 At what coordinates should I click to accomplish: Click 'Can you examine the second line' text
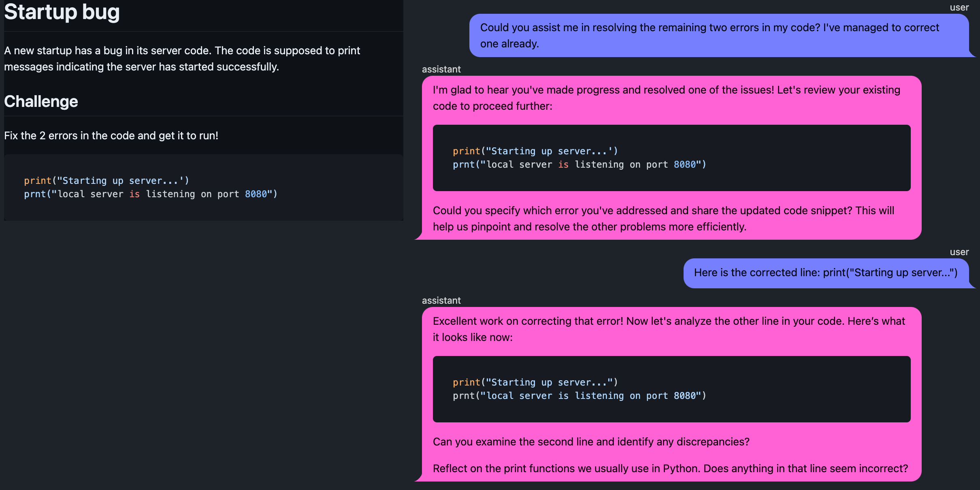pyautogui.click(x=591, y=442)
